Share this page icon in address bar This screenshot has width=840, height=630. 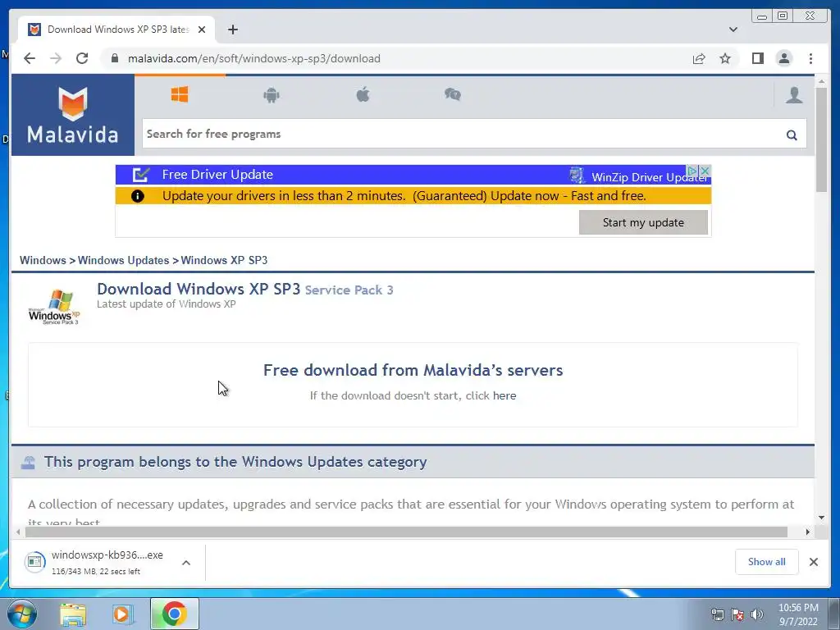tap(699, 58)
